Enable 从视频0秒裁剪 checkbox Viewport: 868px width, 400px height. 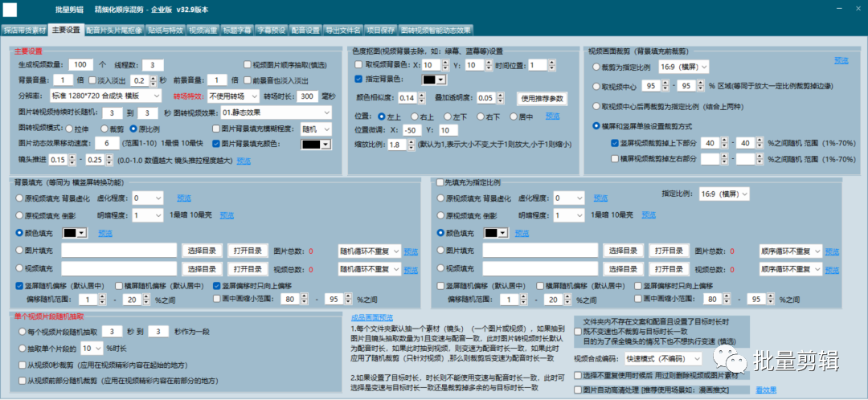(x=23, y=366)
